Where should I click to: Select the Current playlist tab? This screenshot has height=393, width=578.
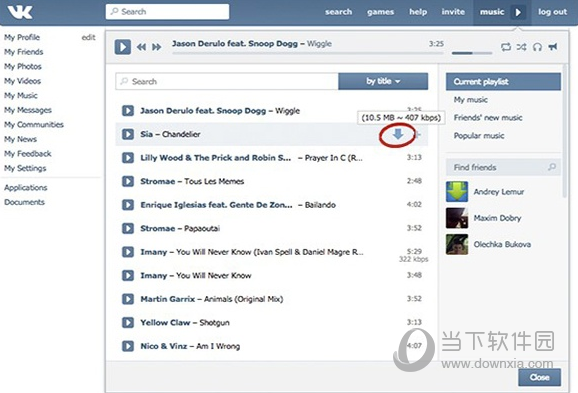pyautogui.click(x=503, y=81)
